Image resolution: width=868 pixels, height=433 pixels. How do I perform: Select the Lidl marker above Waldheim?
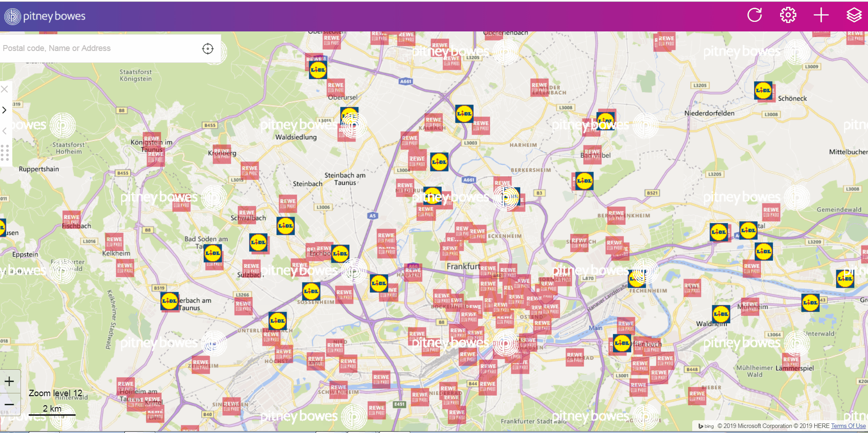[721, 314]
